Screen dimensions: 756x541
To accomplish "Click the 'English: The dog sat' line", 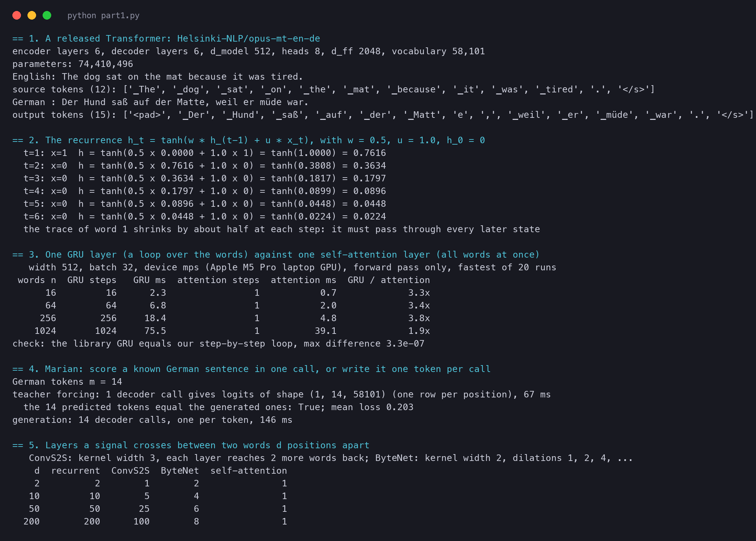I will point(158,77).
